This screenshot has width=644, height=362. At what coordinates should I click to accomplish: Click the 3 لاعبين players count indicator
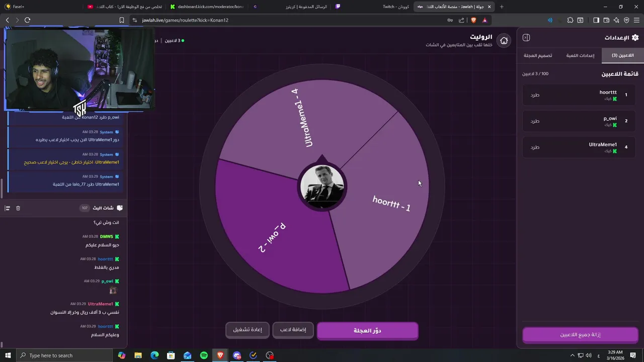pyautogui.click(x=174, y=40)
